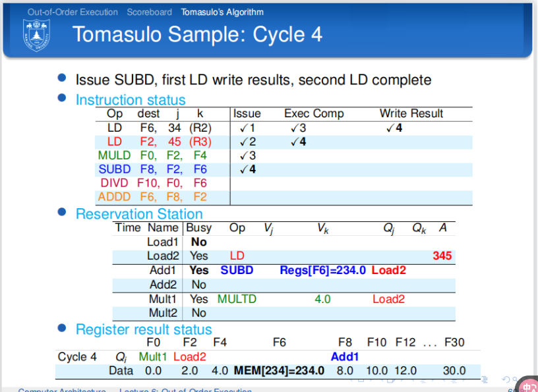Open the Out-of-Order Execution section link
Viewport: 538px width, 392px height.
[x=73, y=12]
